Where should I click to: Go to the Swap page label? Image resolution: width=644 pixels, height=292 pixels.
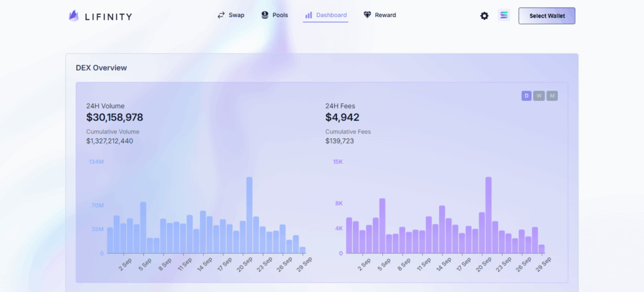(236, 15)
